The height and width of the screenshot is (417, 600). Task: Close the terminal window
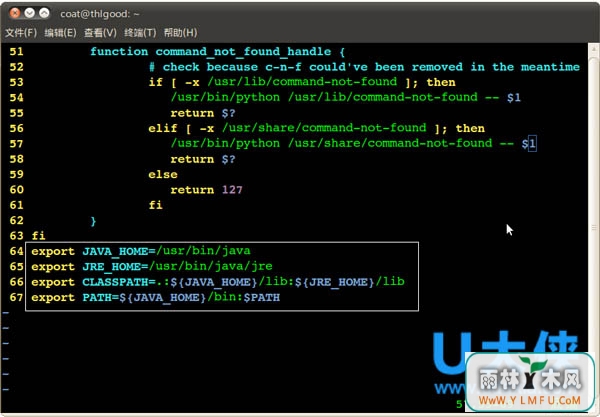click(15, 13)
